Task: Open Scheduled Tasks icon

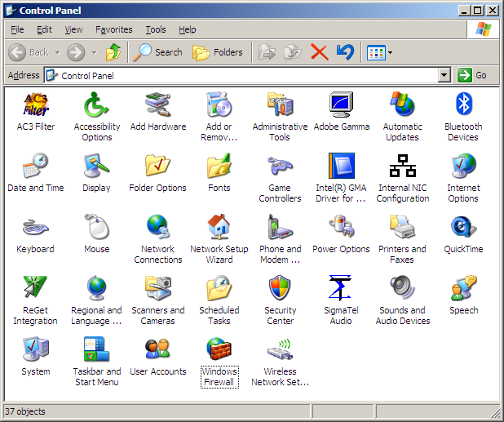Action: pyautogui.click(x=219, y=287)
